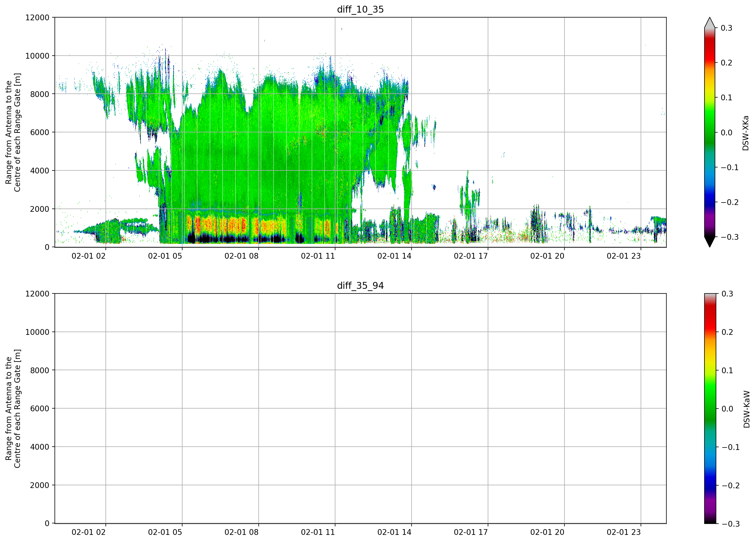
Task: Click the 0.2 tick on DSW-KaW colorbar
Action: point(727,332)
